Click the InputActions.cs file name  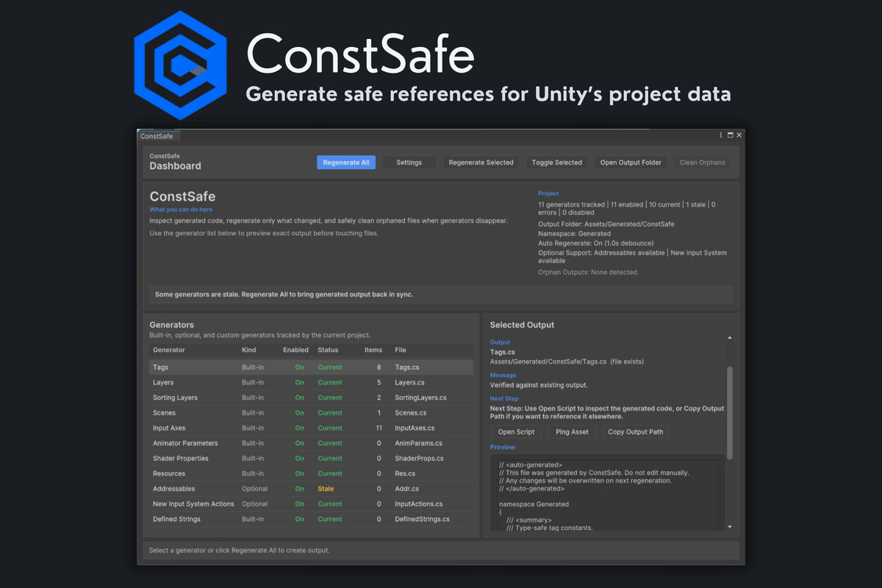[419, 504]
